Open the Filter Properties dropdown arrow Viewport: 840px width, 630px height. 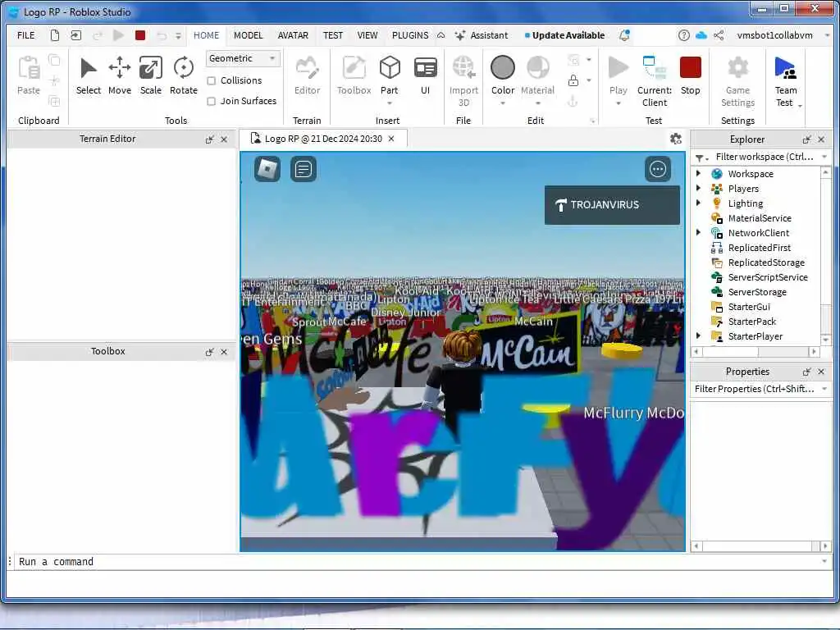coord(824,389)
